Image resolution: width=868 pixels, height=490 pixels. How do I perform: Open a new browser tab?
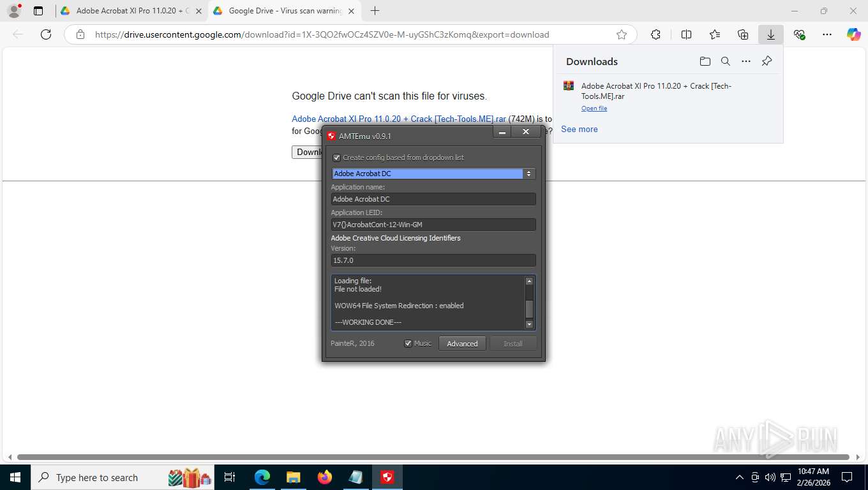375,11
